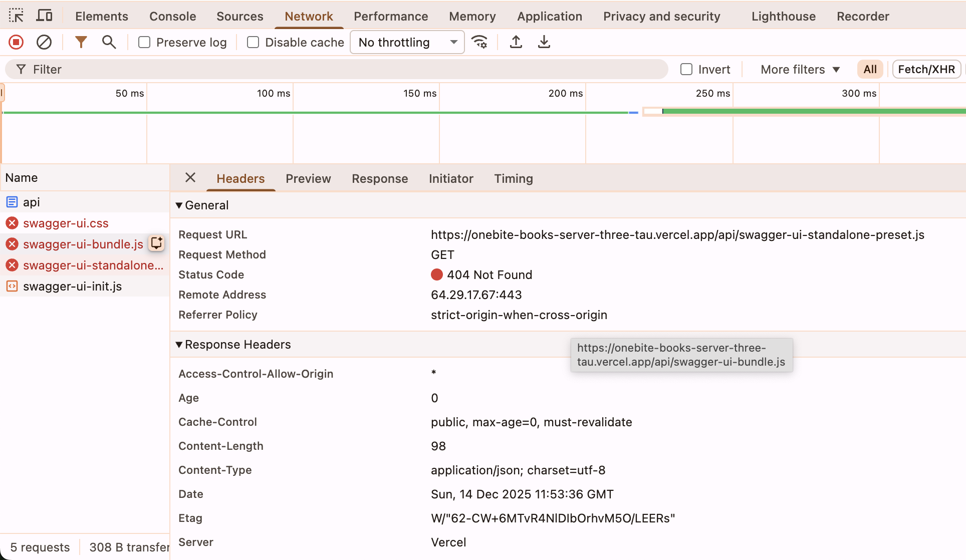Open network search magnifier
This screenshot has width=966, height=560.
coord(109,43)
